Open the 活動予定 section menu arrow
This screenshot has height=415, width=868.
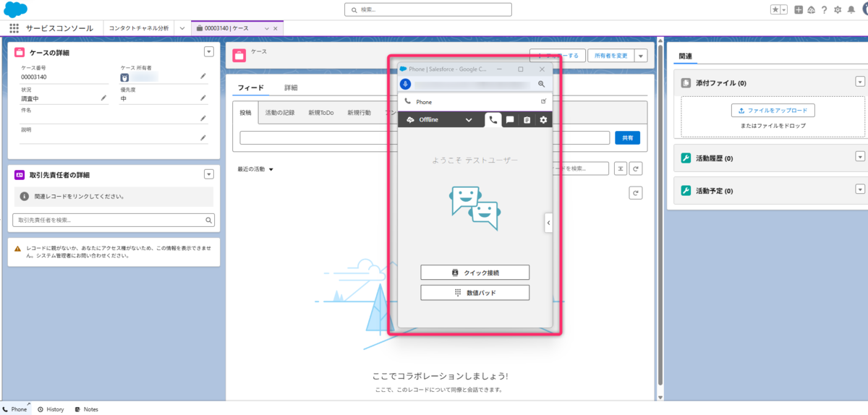click(x=860, y=189)
